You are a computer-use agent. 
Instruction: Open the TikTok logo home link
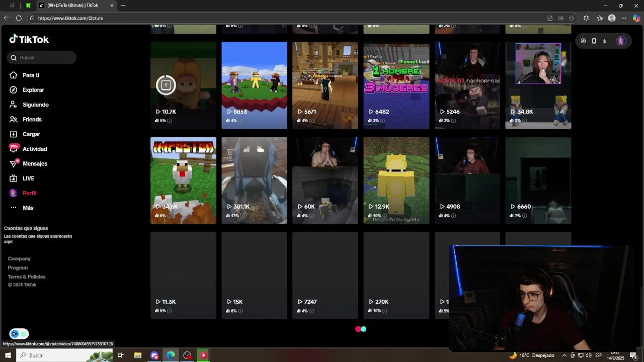click(x=29, y=39)
